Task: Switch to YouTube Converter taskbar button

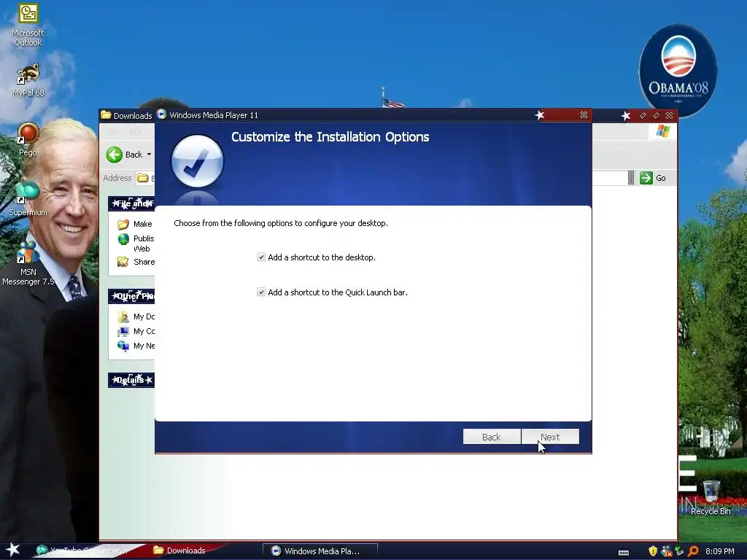Action: (86, 551)
